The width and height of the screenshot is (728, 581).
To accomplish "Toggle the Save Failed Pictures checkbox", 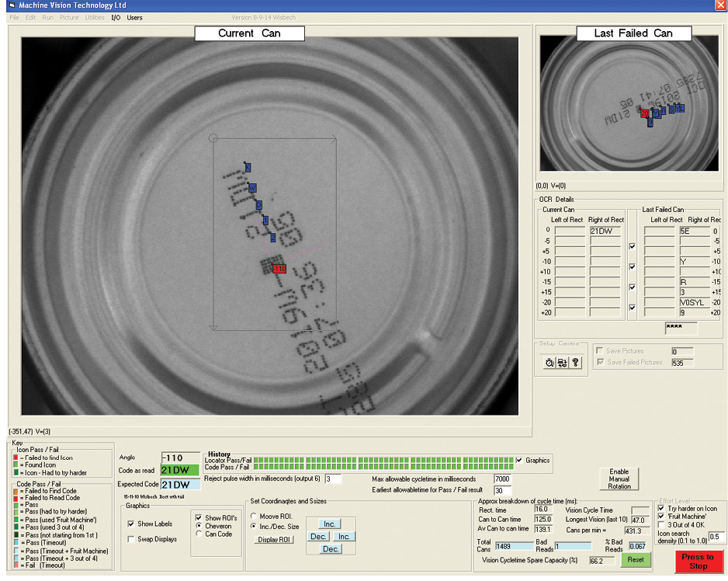I will [600, 362].
